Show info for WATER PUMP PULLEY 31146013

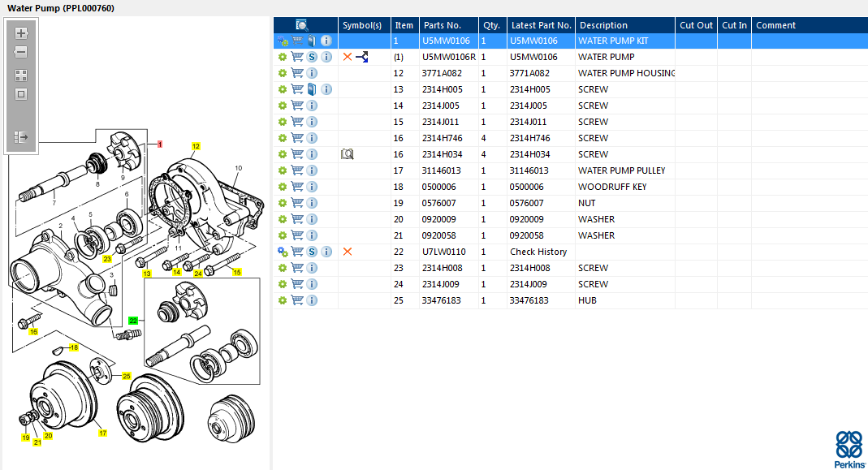312,170
